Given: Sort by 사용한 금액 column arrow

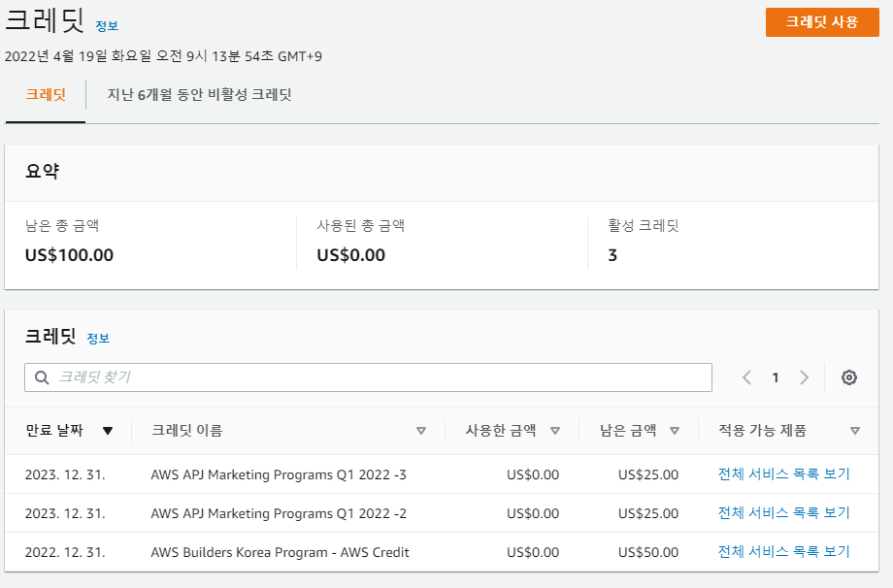Looking at the screenshot, I should click(x=555, y=431).
